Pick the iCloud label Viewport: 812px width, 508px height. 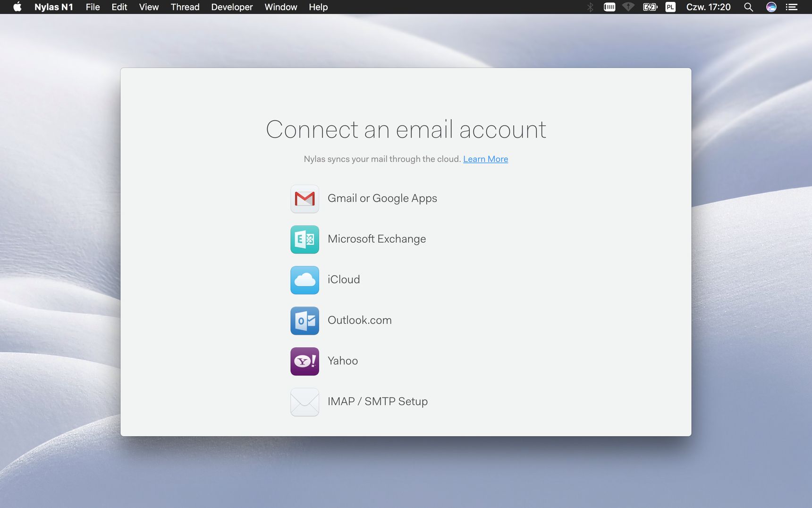pyautogui.click(x=344, y=280)
